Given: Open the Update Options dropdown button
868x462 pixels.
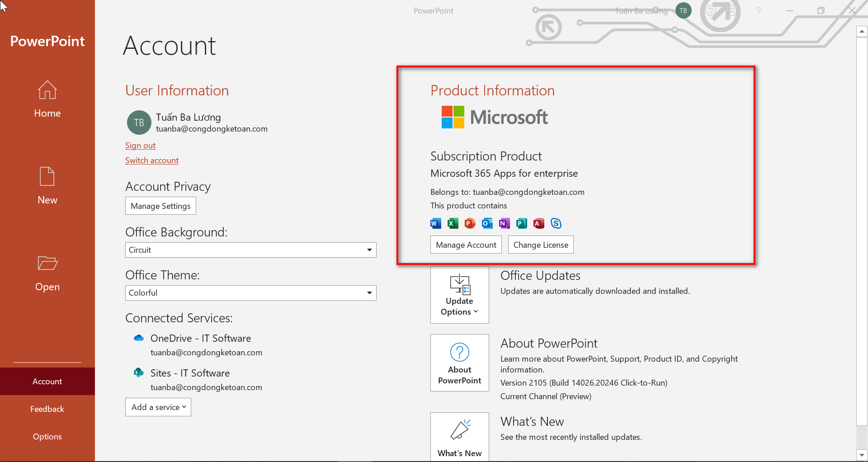Looking at the screenshot, I should (x=460, y=295).
